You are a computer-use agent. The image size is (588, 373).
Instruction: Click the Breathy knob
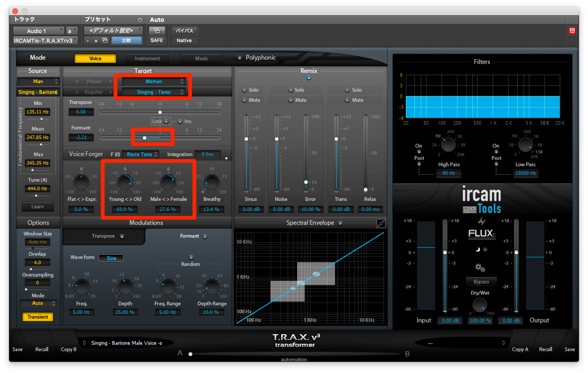point(212,182)
